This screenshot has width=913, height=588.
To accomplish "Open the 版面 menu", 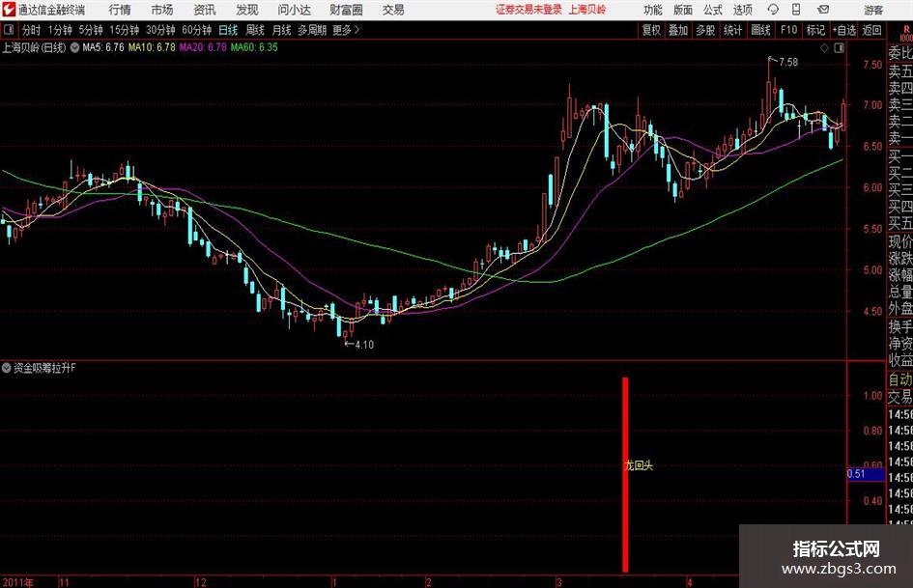I will tap(682, 10).
